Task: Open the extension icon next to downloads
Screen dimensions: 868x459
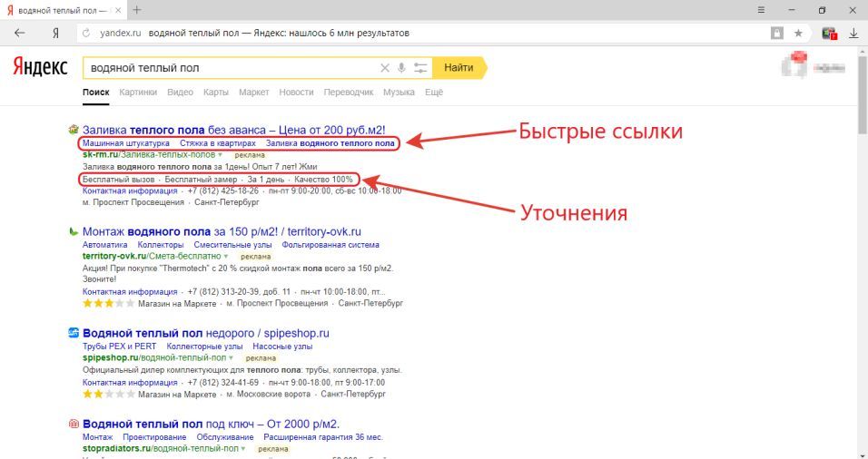Action: coord(829,34)
